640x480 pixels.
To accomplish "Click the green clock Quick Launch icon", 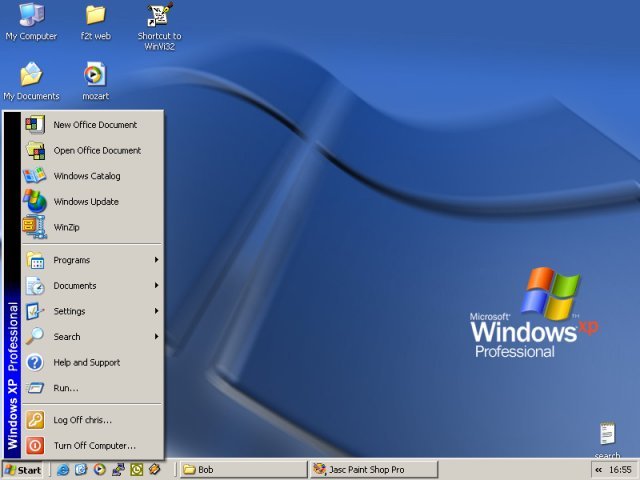I will point(137,470).
